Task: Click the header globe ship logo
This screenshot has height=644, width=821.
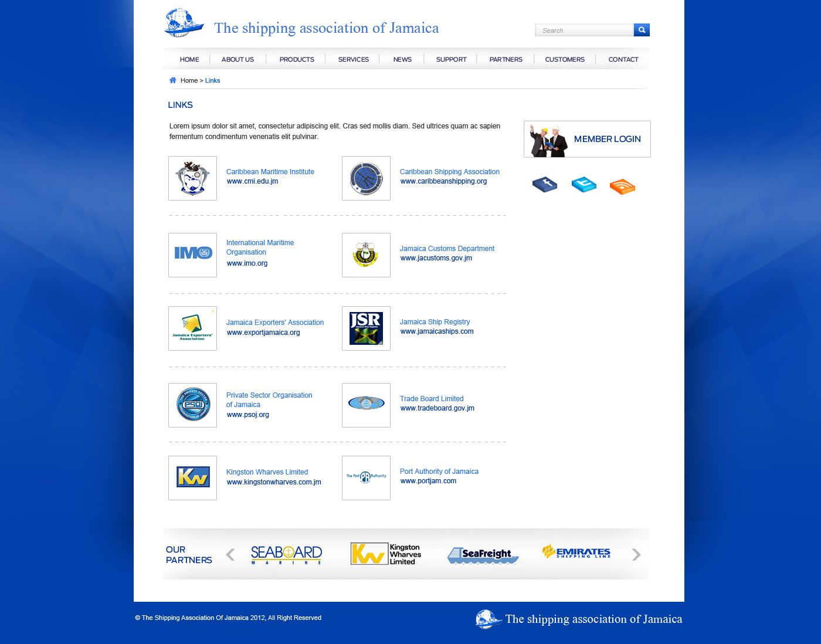Action: [184, 23]
